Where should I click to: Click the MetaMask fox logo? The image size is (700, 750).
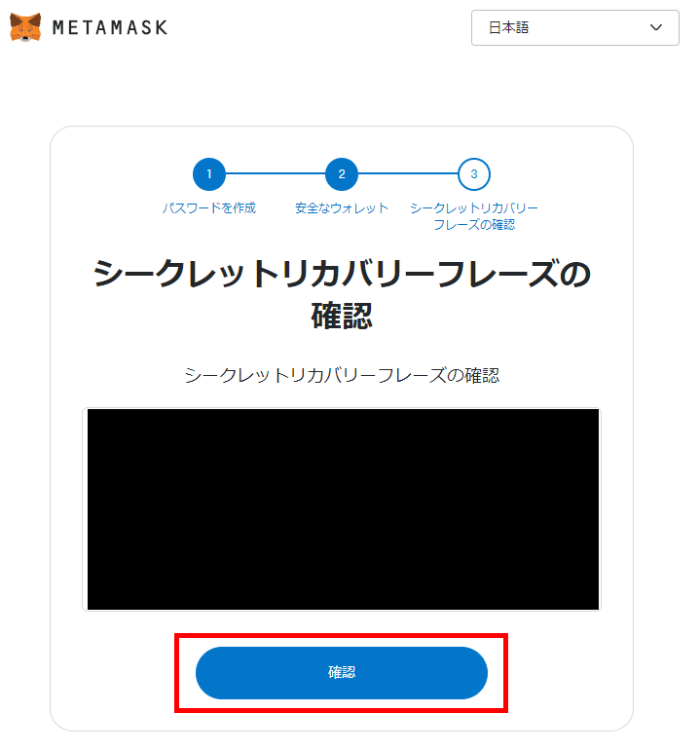click(25, 27)
